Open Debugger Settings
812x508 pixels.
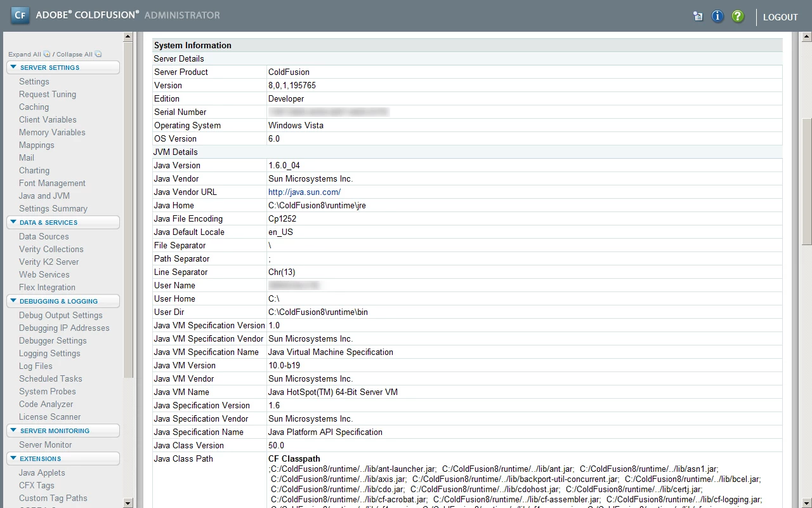[x=53, y=340]
